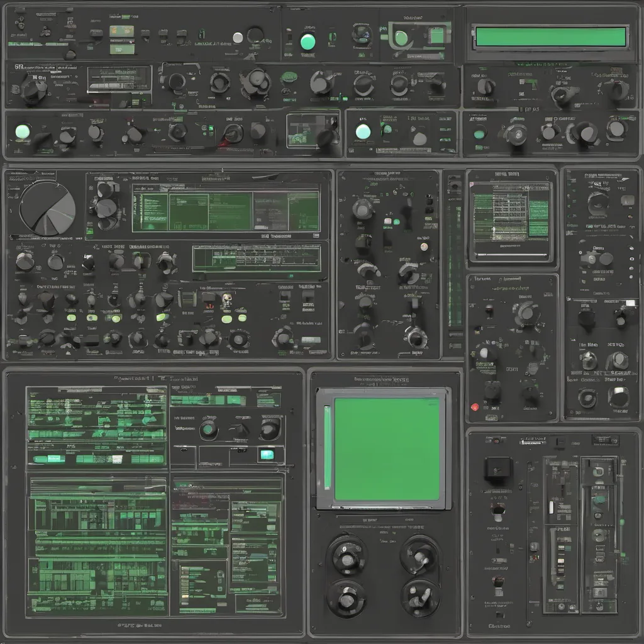
Task: Click the large pie-chart dial gauge
Action: pos(47,209)
